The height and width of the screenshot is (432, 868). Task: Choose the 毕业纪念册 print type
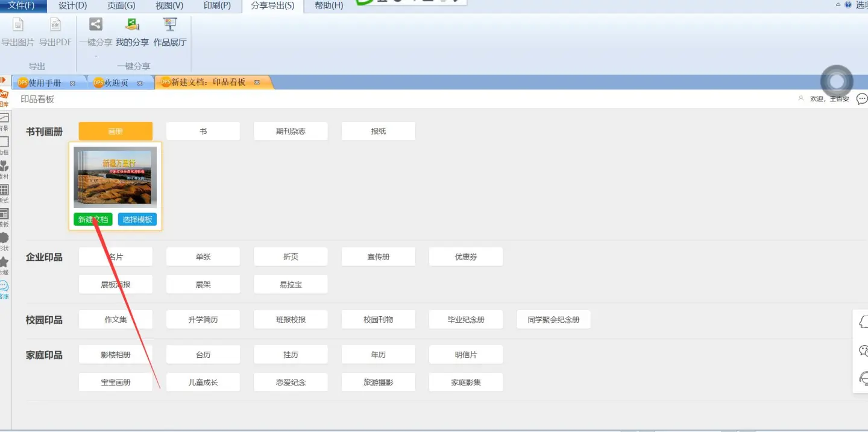[x=466, y=320]
